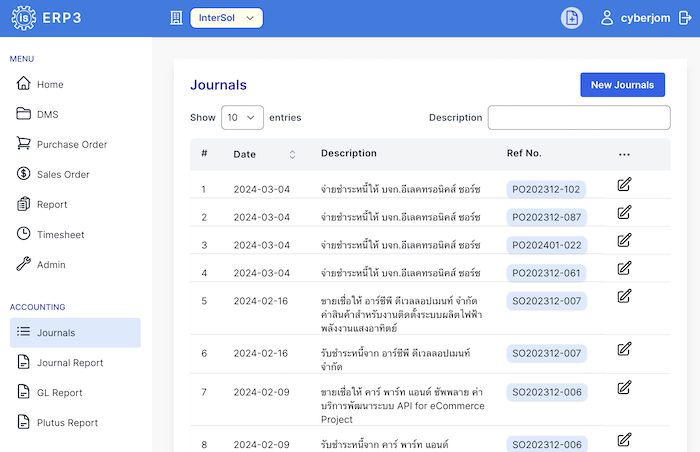
Task: Open DMS menu item
Action: [x=48, y=114]
